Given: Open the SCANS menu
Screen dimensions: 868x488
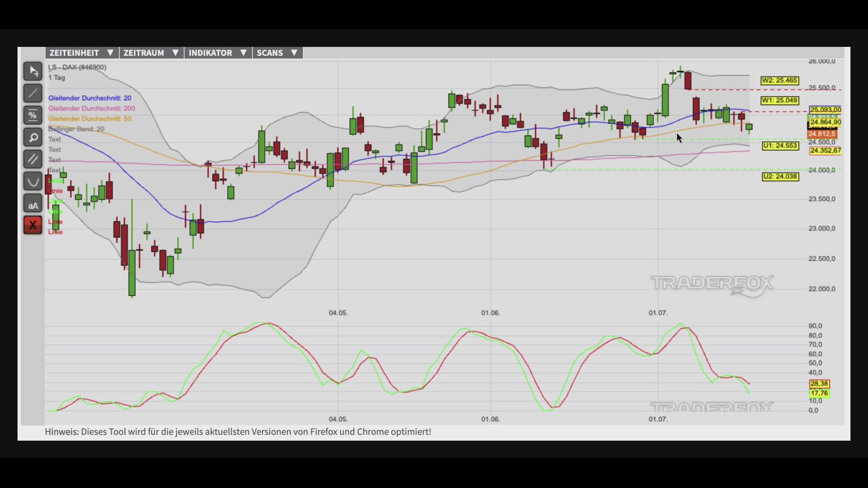Looking at the screenshot, I should [278, 53].
